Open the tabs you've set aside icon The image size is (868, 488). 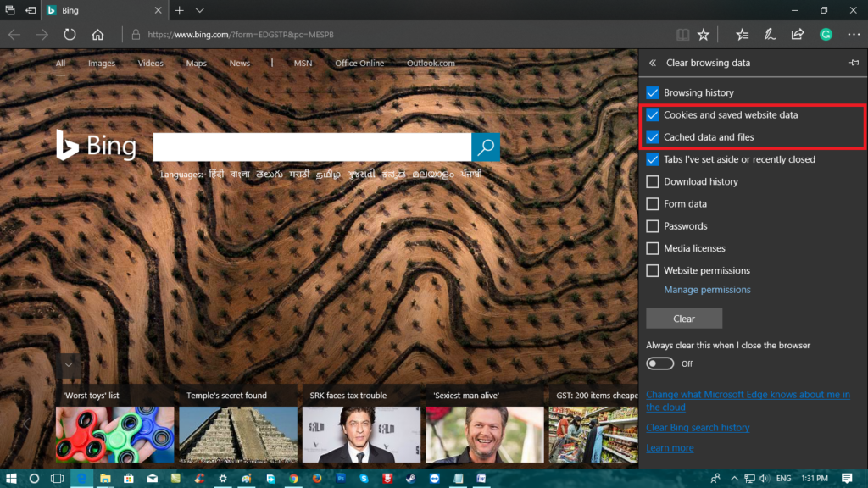click(x=10, y=10)
